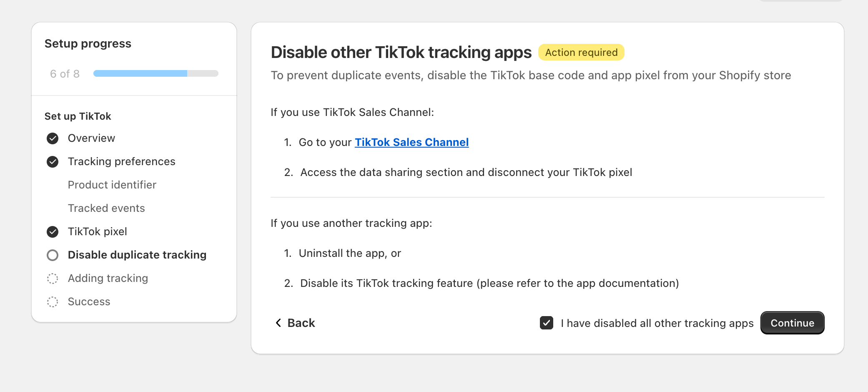Click the Back chevron arrow icon
The height and width of the screenshot is (392, 868).
click(278, 323)
